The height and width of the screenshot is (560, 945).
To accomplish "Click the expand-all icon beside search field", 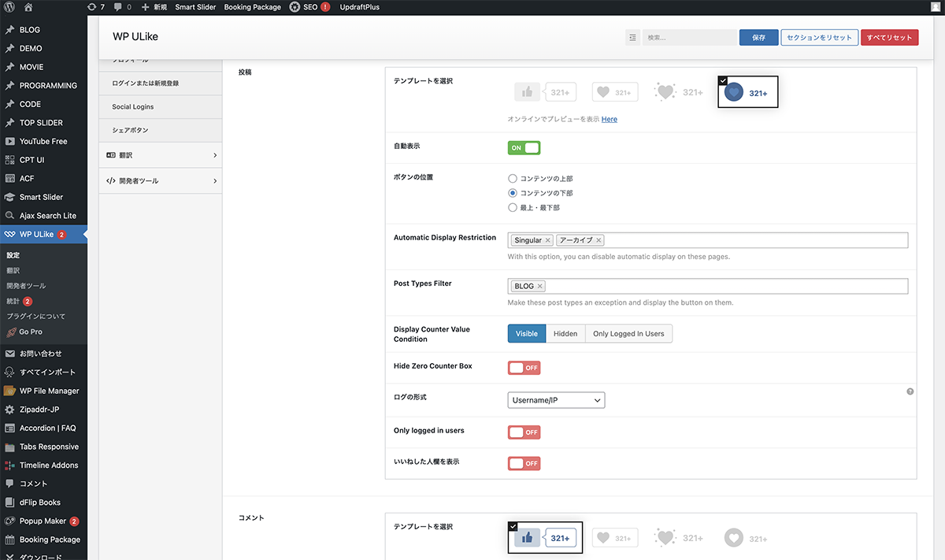I will [632, 38].
